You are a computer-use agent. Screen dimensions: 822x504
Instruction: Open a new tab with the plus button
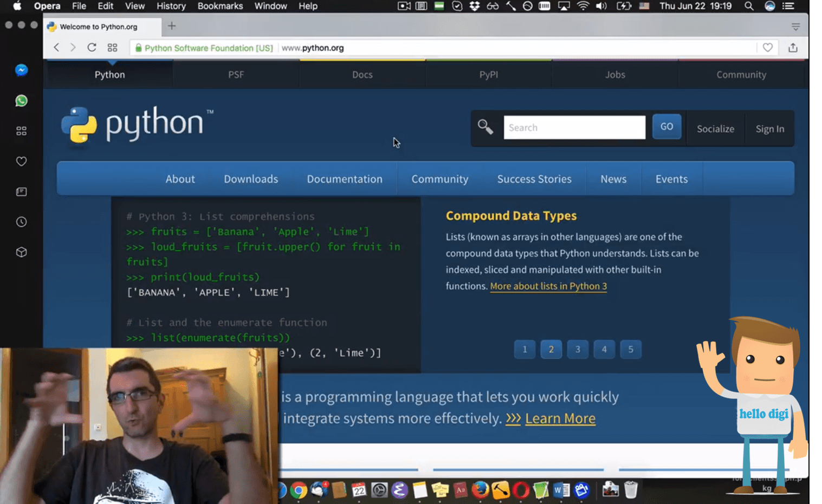point(172,26)
